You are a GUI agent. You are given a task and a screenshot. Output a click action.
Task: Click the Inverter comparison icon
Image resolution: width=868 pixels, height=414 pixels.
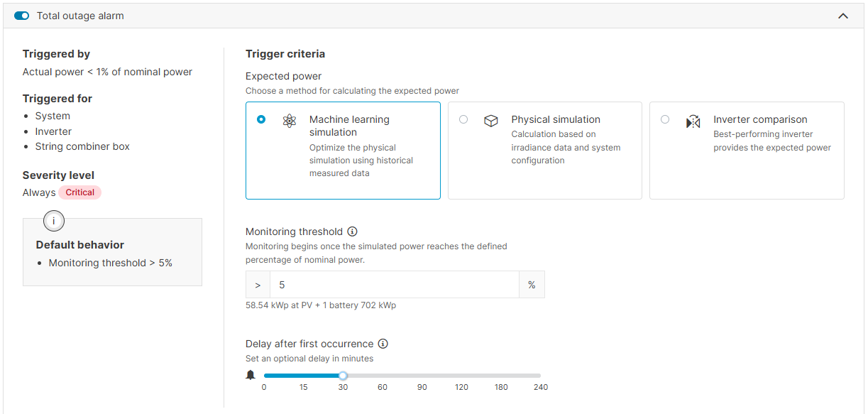[693, 121]
